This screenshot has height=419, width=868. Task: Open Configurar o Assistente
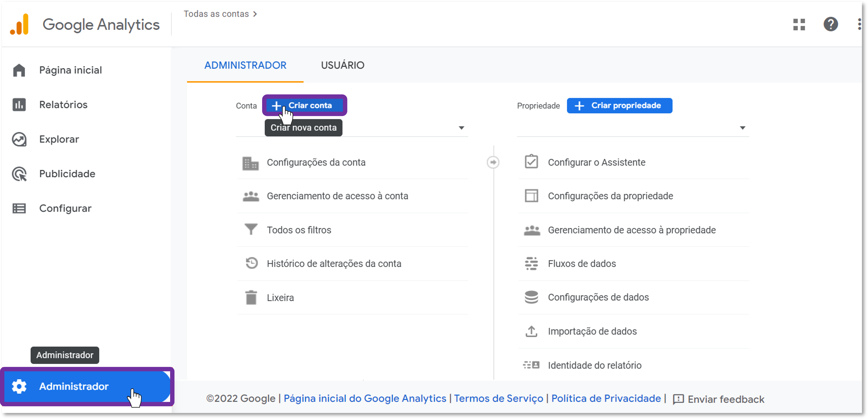[x=634, y=163]
